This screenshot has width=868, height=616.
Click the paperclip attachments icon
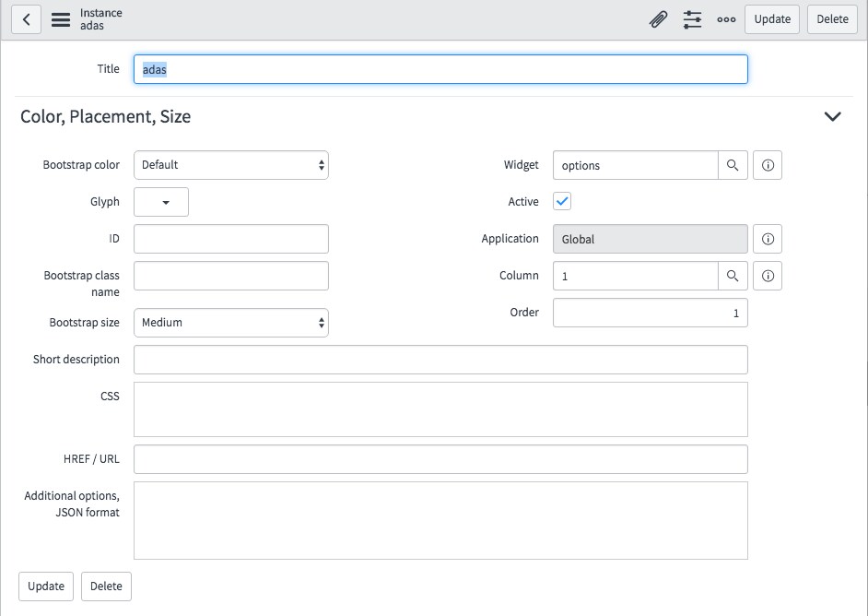[x=658, y=19]
